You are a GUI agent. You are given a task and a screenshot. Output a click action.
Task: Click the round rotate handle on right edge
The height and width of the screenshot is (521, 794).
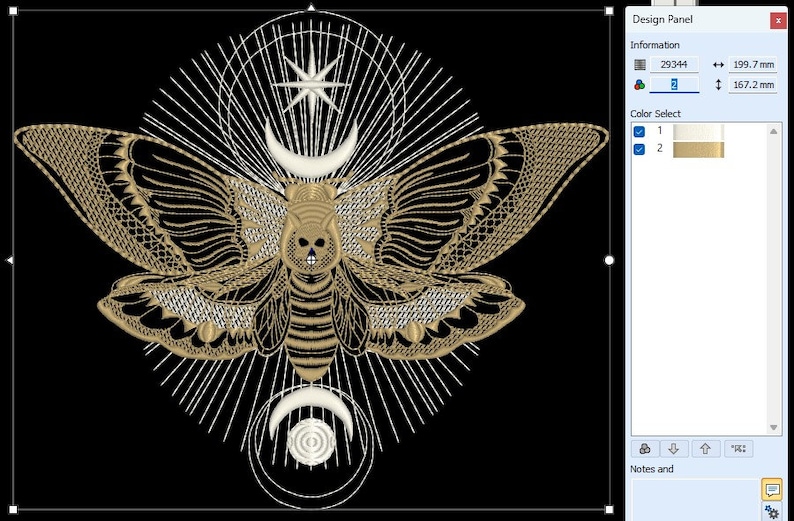pyautogui.click(x=609, y=260)
